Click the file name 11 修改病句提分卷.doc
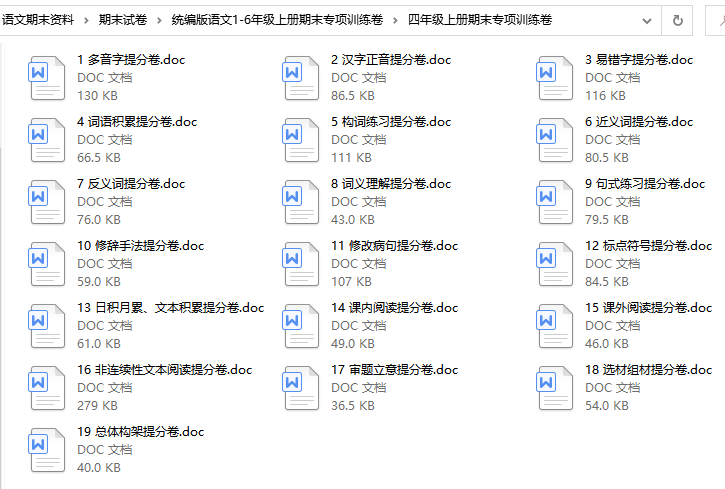Viewport: 725px width, 489px height. pos(394,245)
